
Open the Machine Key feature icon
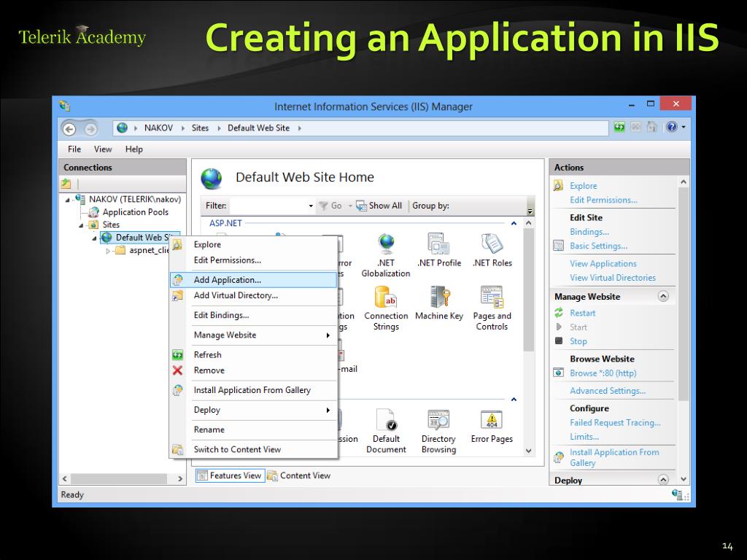click(x=438, y=303)
